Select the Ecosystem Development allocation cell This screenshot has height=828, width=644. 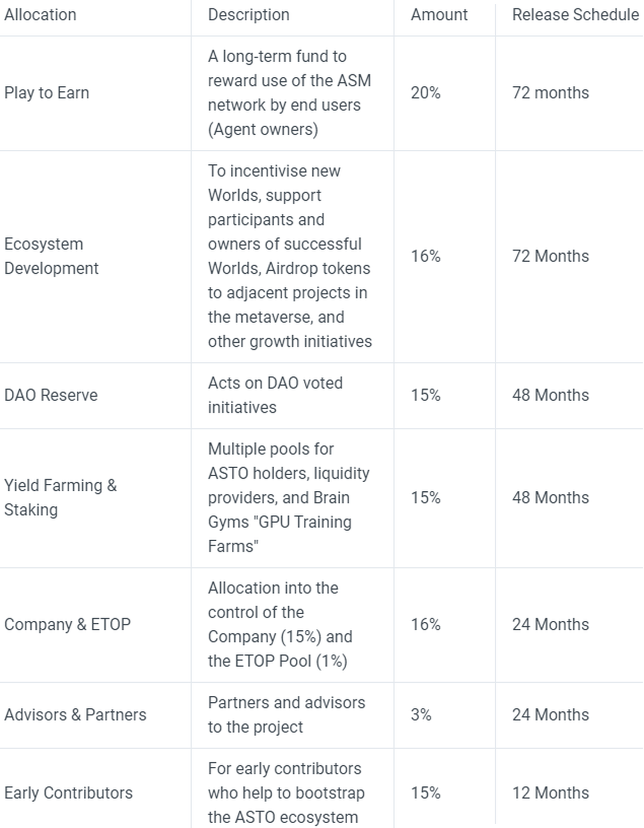(x=52, y=256)
